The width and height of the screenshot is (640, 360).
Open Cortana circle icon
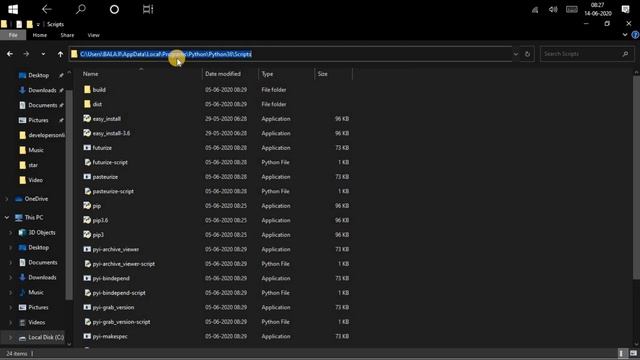pyautogui.click(x=114, y=9)
